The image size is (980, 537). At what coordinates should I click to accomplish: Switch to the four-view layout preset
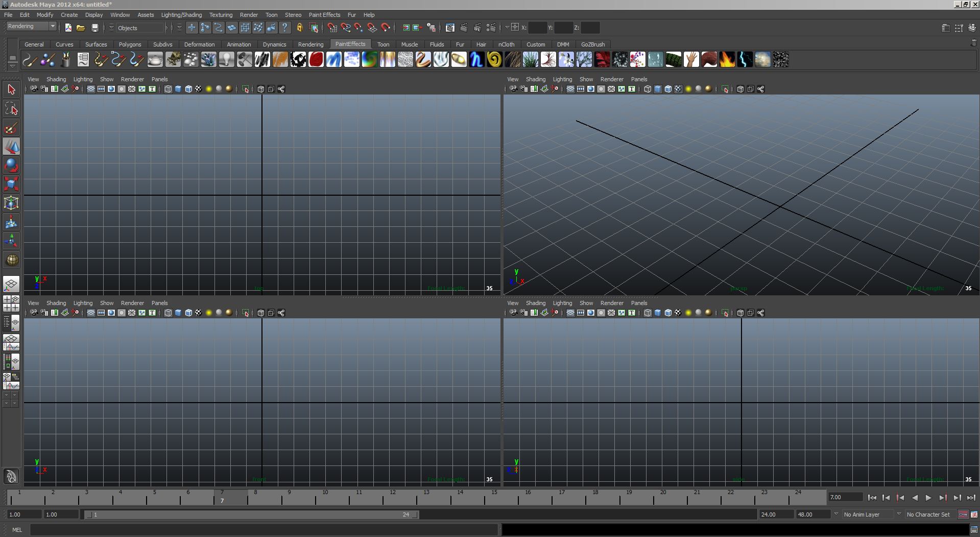click(11, 303)
